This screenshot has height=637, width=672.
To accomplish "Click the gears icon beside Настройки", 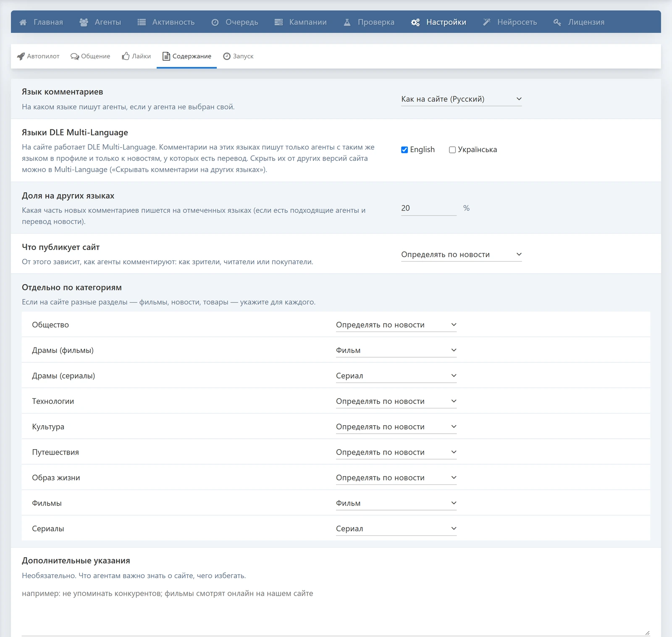I will pyautogui.click(x=415, y=22).
